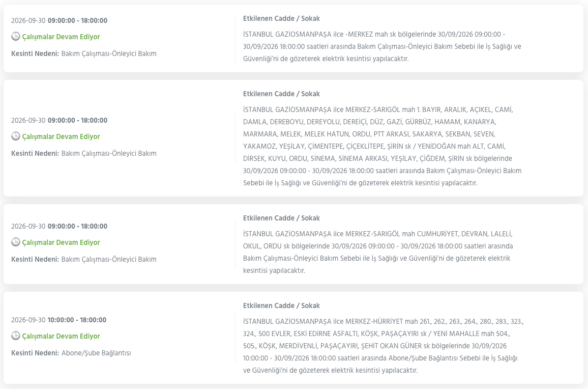The height and width of the screenshot is (389, 588).
Task: Click Etkilenen Cadde / Sokak heading in third card
Action: [281, 218]
